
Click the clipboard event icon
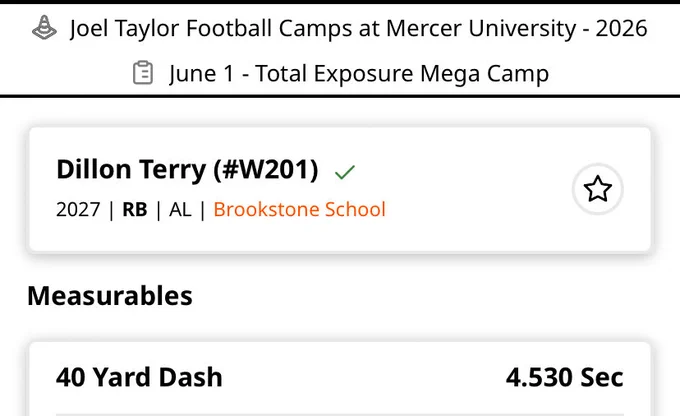[x=143, y=73]
